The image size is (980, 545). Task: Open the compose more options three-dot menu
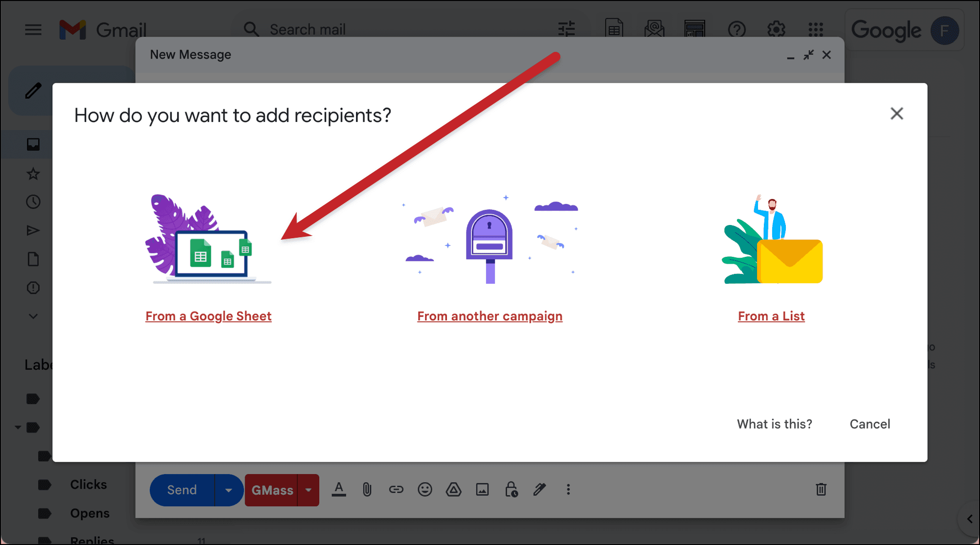point(568,489)
